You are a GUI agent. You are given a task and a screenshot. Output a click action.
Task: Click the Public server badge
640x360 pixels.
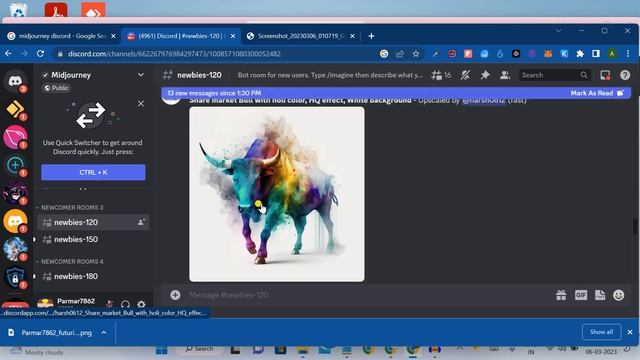(56, 88)
